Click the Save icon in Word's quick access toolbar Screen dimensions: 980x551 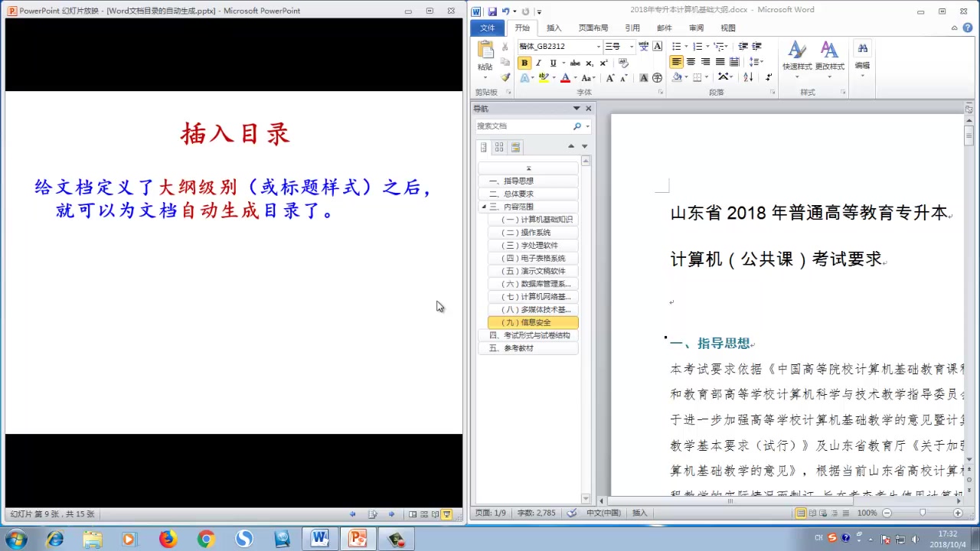492,11
